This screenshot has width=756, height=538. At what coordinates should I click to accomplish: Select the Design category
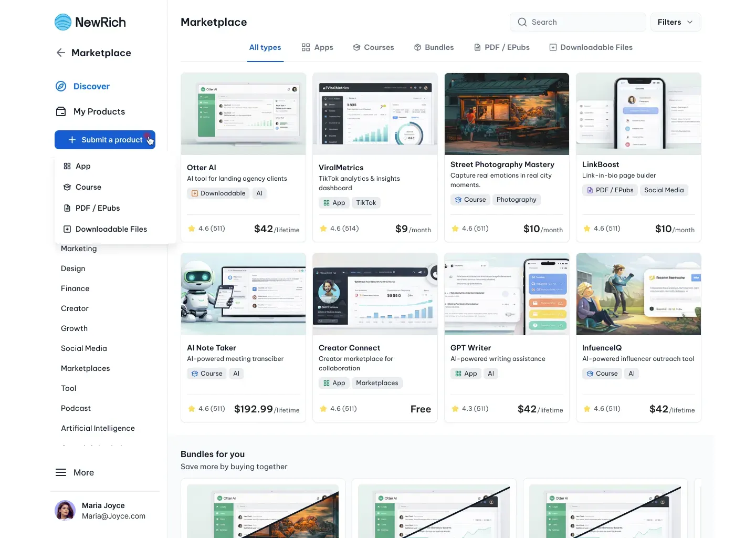[73, 268]
